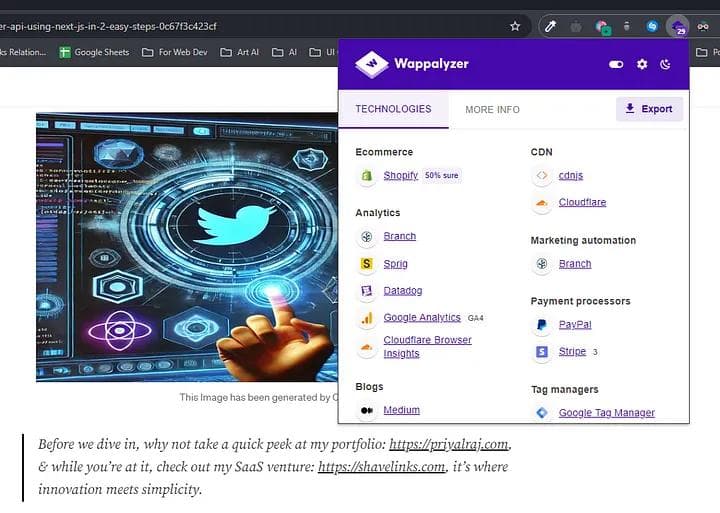Viewport: 720px width, 513px height.
Task: Open the eyedropper color picker extension
Action: point(550,26)
